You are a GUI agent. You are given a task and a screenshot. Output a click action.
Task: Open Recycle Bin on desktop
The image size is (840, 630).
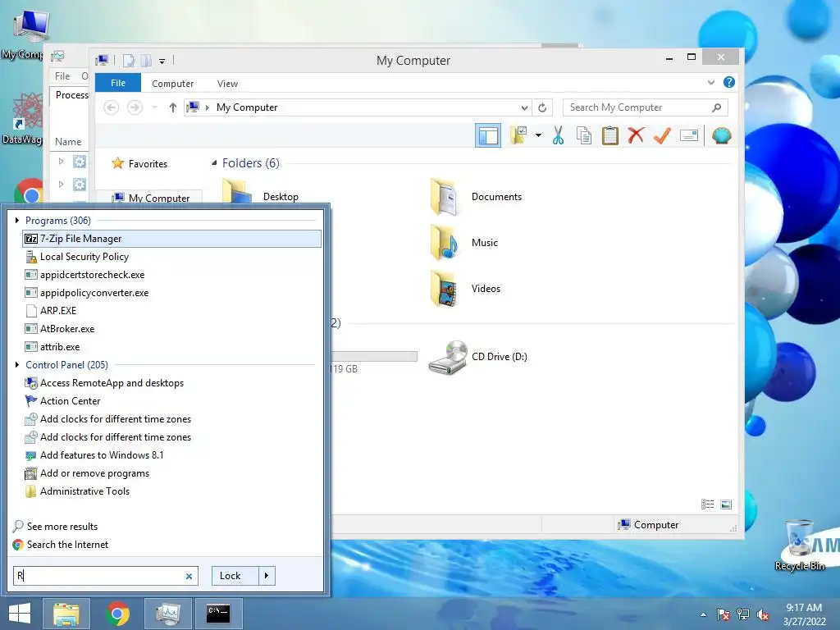(x=800, y=546)
